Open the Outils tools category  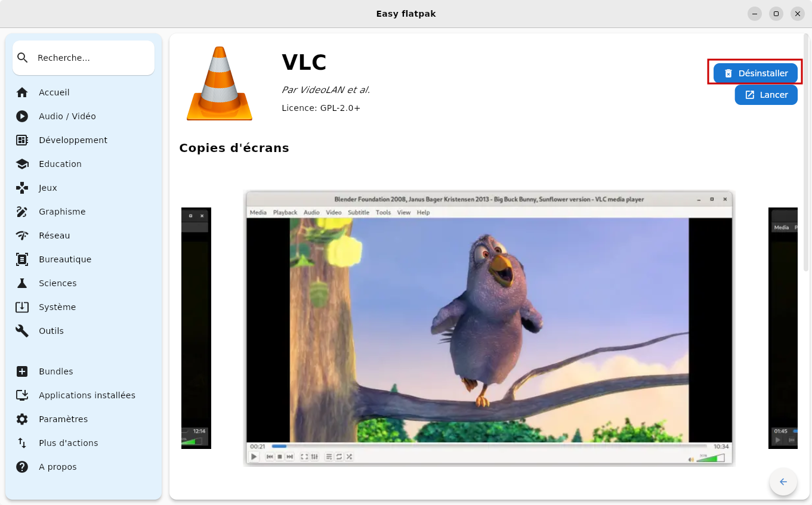pyautogui.click(x=84, y=331)
